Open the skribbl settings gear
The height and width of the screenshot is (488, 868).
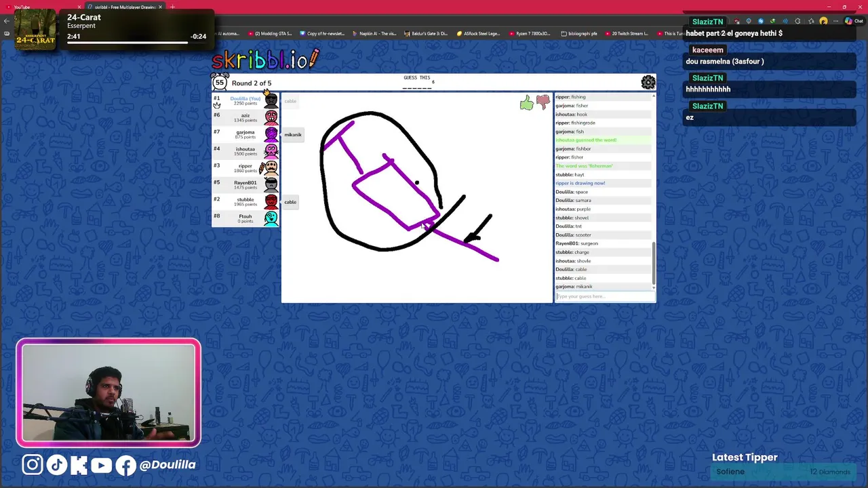648,82
